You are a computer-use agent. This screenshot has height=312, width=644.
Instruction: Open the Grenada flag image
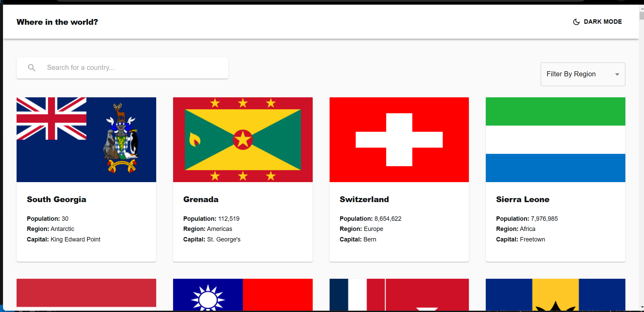[243, 140]
